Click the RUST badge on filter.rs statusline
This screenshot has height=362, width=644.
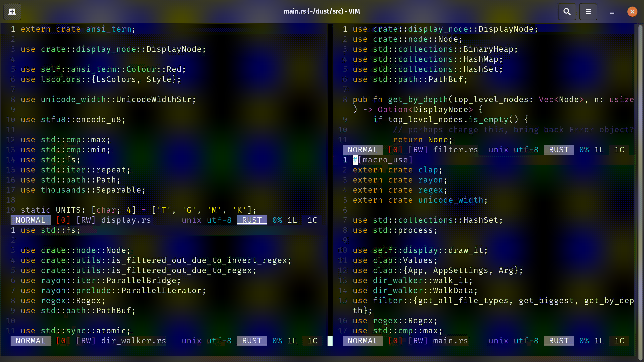tap(558, 150)
